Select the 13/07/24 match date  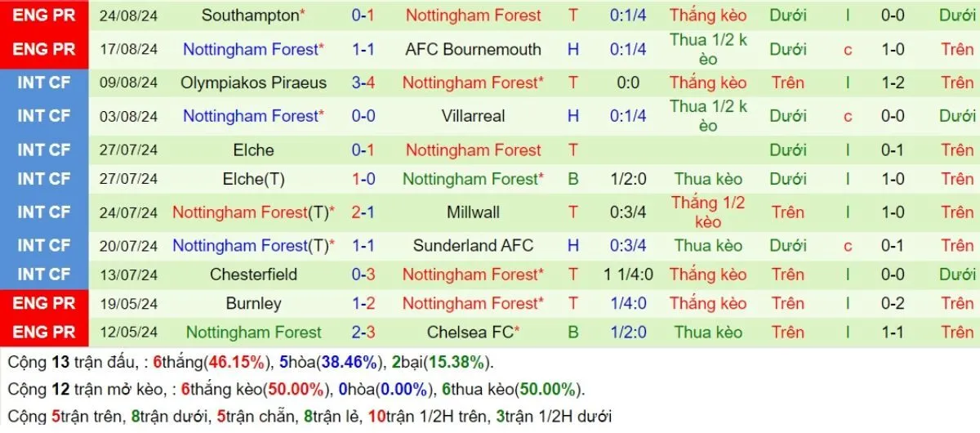[129, 275]
